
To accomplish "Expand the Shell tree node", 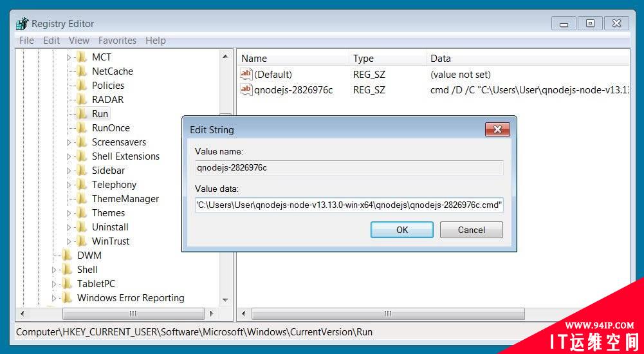I will point(54,270).
